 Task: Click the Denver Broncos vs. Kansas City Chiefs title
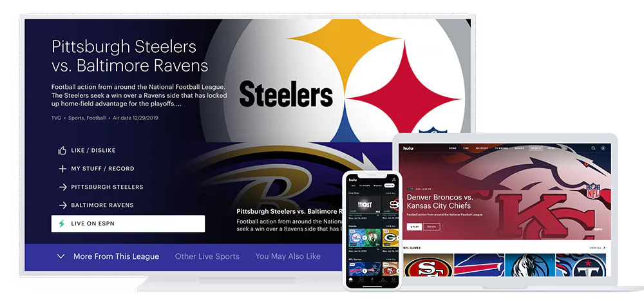point(439,202)
